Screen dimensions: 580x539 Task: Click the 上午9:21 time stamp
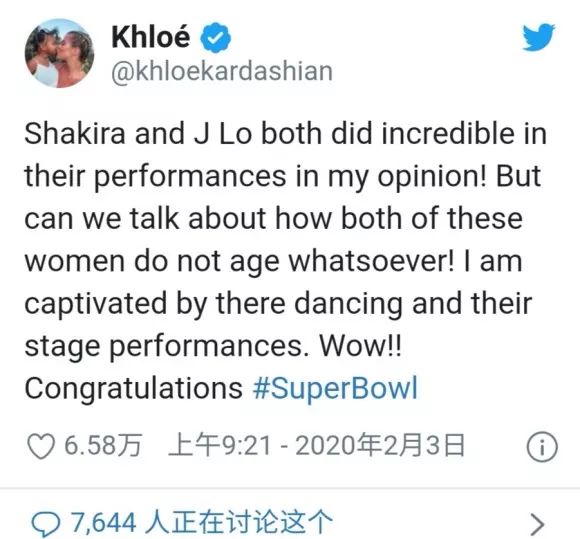pos(220,445)
